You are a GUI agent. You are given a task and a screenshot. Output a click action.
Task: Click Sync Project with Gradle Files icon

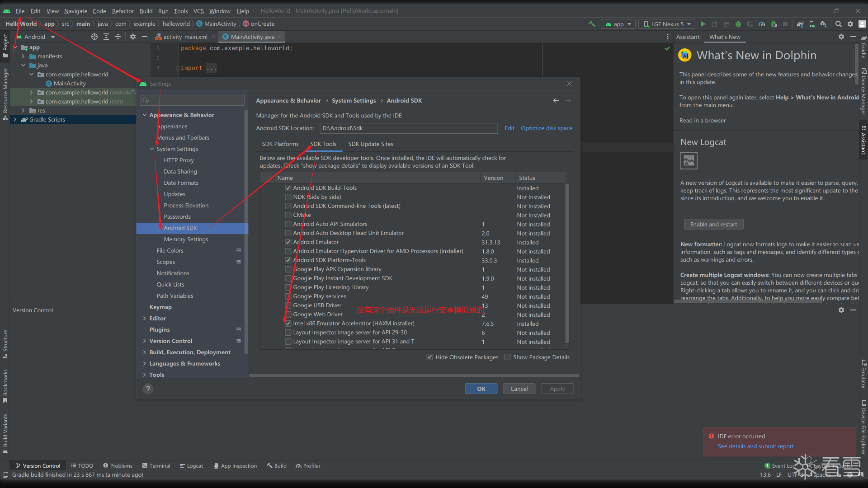point(800,24)
